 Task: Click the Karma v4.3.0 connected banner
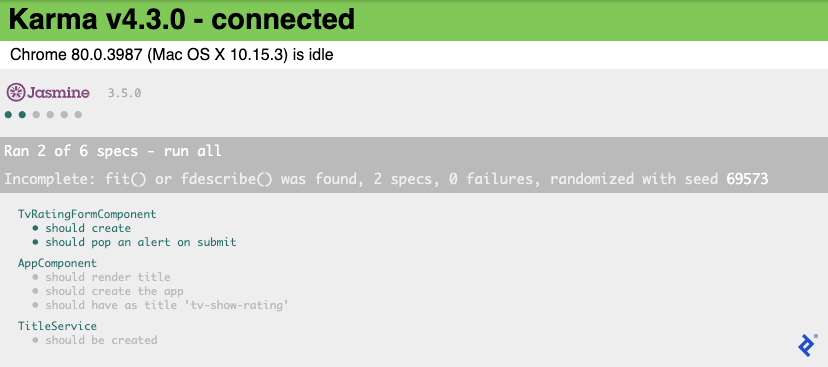pos(414,20)
